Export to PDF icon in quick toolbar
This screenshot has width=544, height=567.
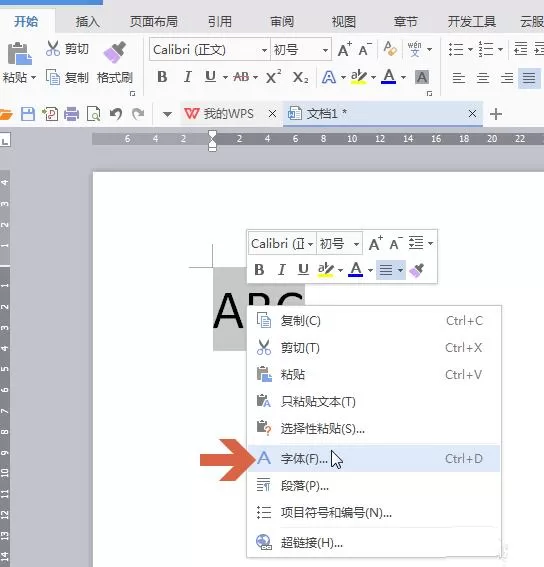click(x=50, y=114)
